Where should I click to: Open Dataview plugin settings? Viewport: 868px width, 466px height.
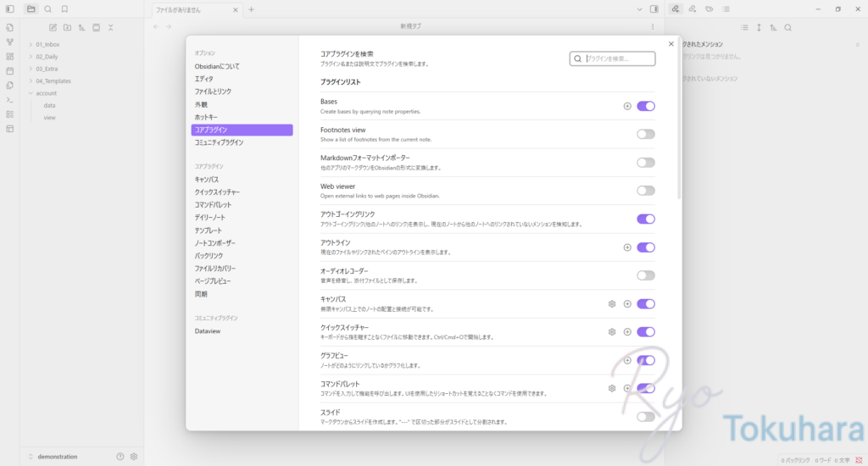tap(208, 331)
